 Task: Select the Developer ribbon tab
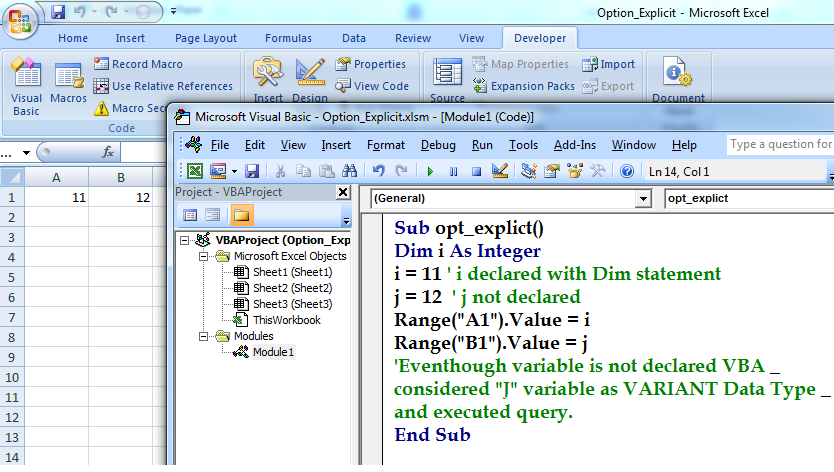tap(540, 38)
